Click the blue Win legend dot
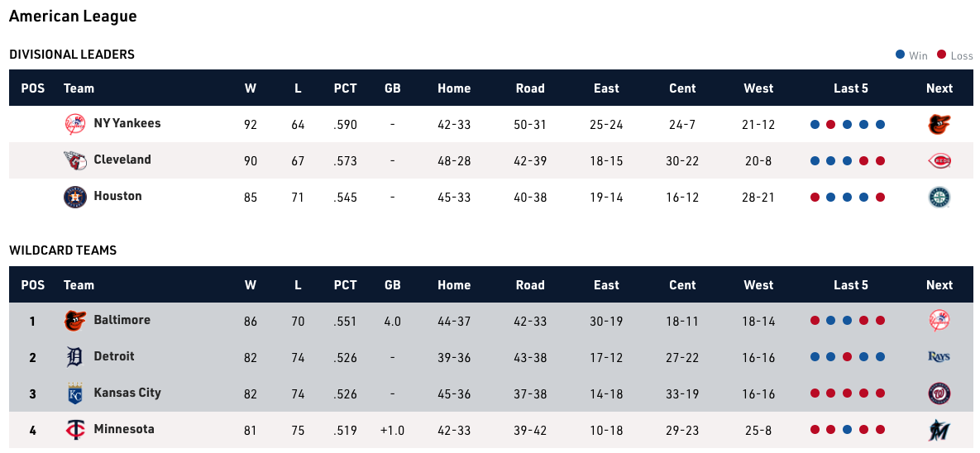The height and width of the screenshot is (453, 980). 900,55
